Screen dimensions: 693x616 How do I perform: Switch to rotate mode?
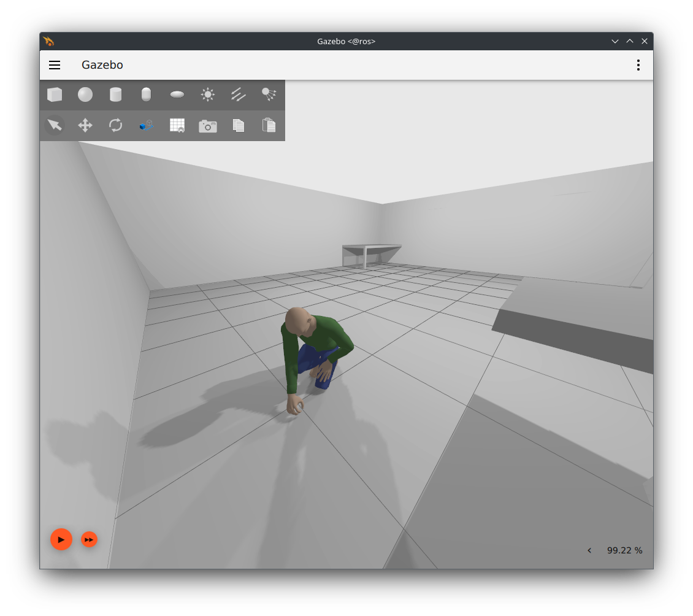[x=115, y=125]
